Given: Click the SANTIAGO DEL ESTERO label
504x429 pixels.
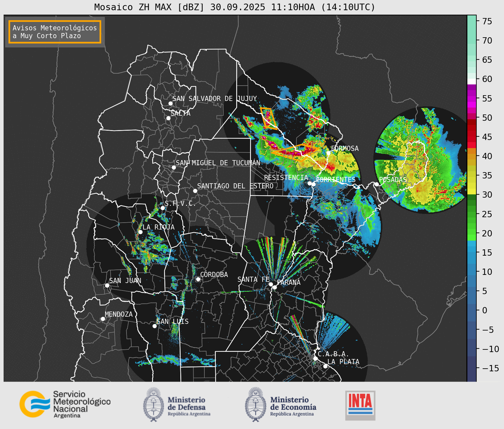Looking at the screenshot, I should tap(235, 186).
